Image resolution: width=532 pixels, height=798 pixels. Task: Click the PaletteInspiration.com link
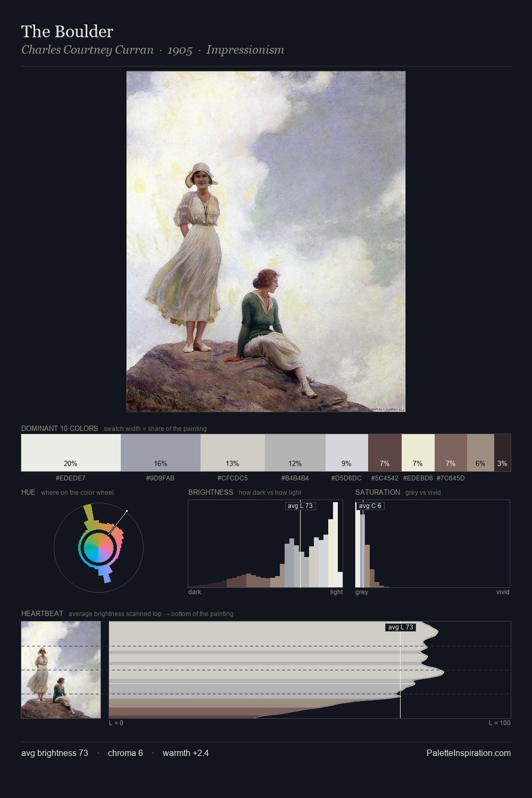(469, 753)
